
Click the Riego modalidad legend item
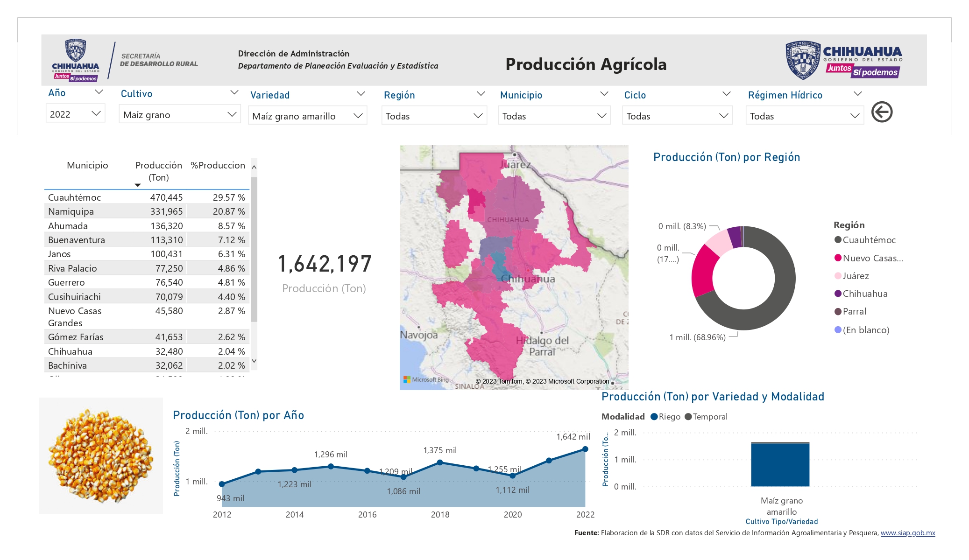[665, 417]
